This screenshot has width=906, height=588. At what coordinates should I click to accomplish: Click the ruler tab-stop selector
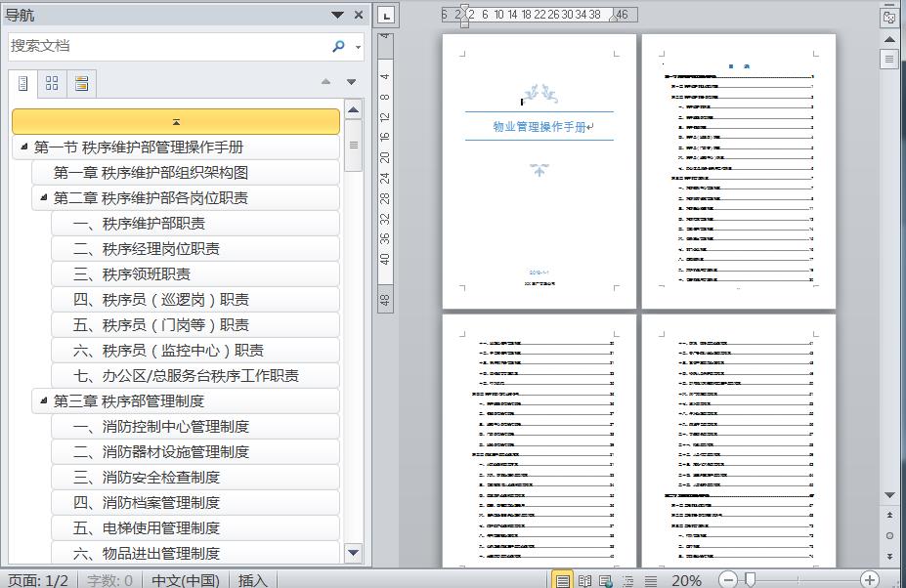tap(387, 15)
